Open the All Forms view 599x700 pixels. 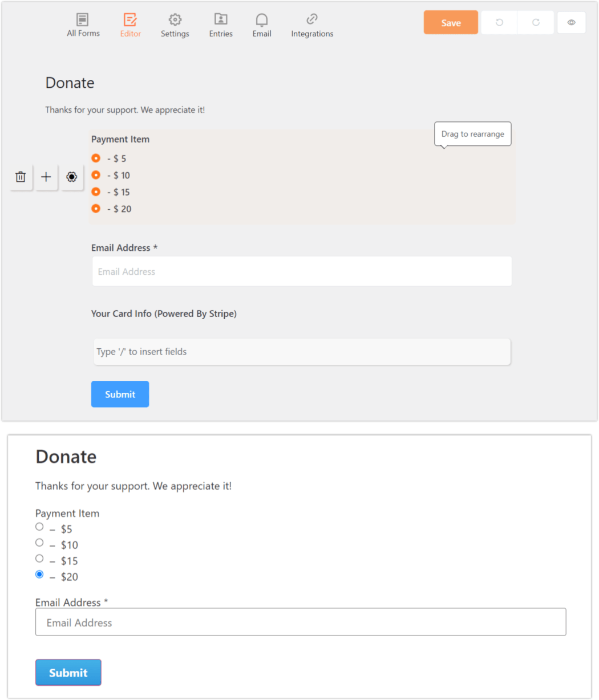[x=83, y=25]
